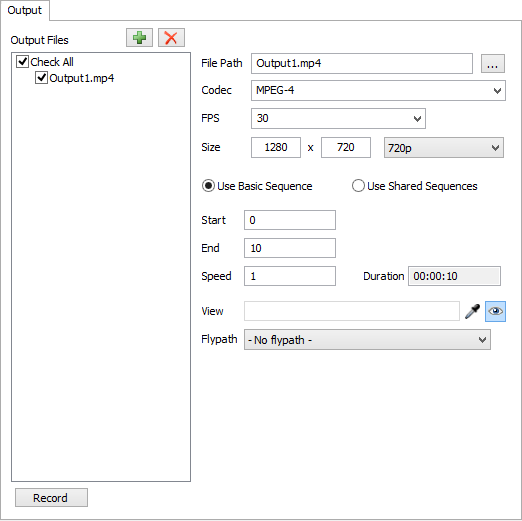Select Use Basic Sequence radio option
522x521 pixels.
coord(208,186)
